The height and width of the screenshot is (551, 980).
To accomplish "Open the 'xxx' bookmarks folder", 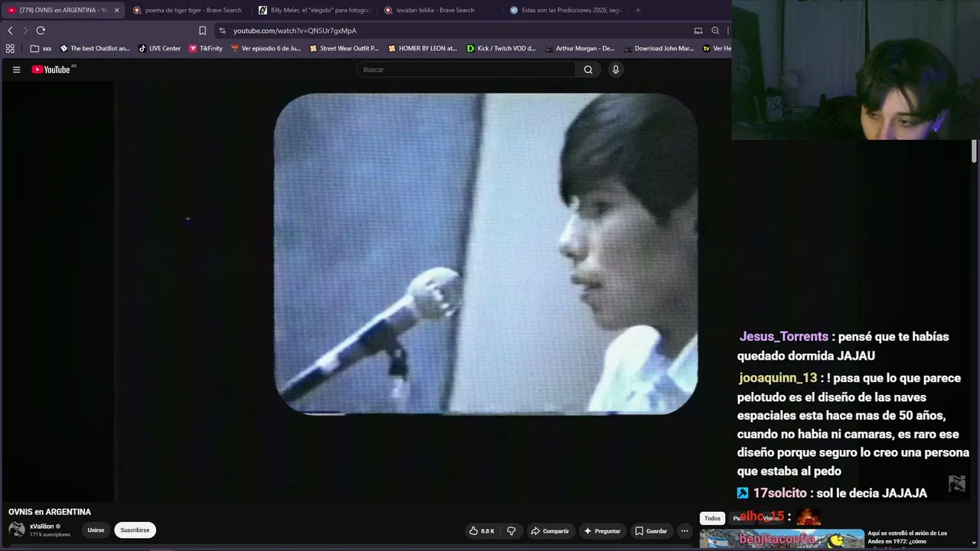I will 41,48.
